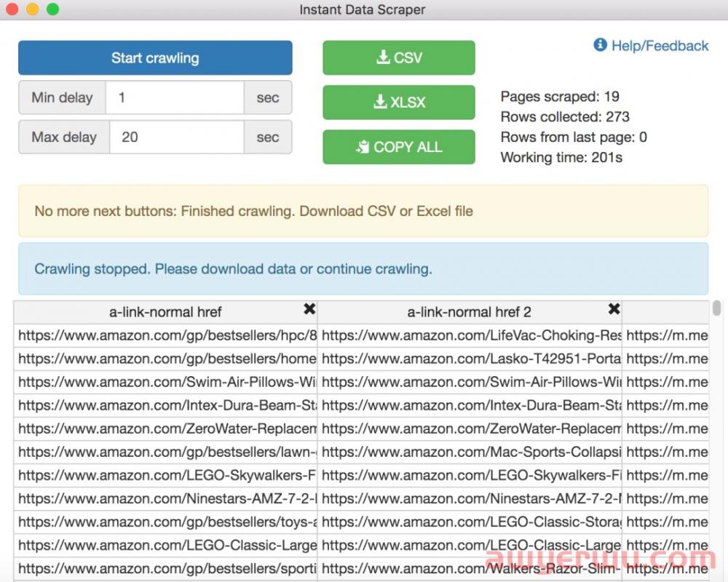Select Intex-Dura-Beam cell in first href column
This screenshot has height=582, width=728.
[166, 405]
